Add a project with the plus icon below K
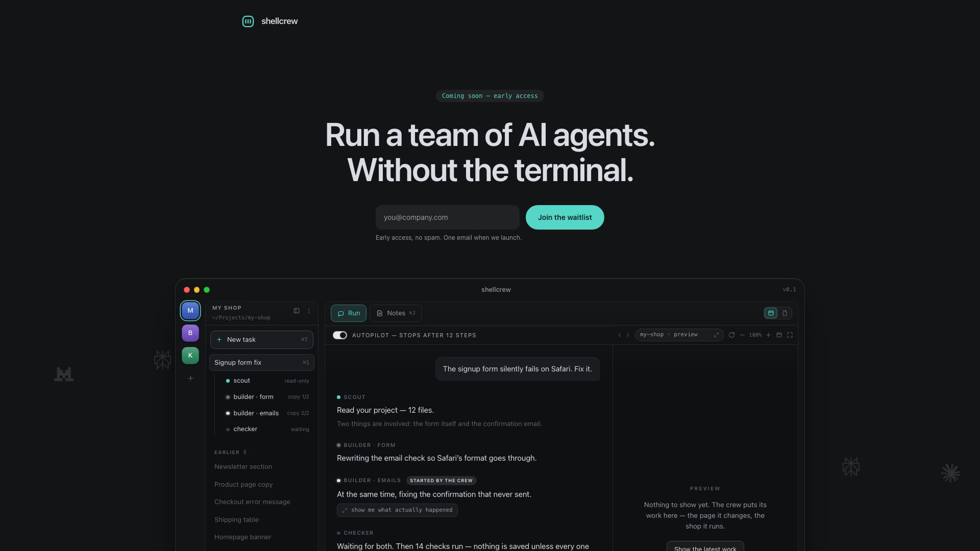The height and width of the screenshot is (551, 980). (x=190, y=378)
